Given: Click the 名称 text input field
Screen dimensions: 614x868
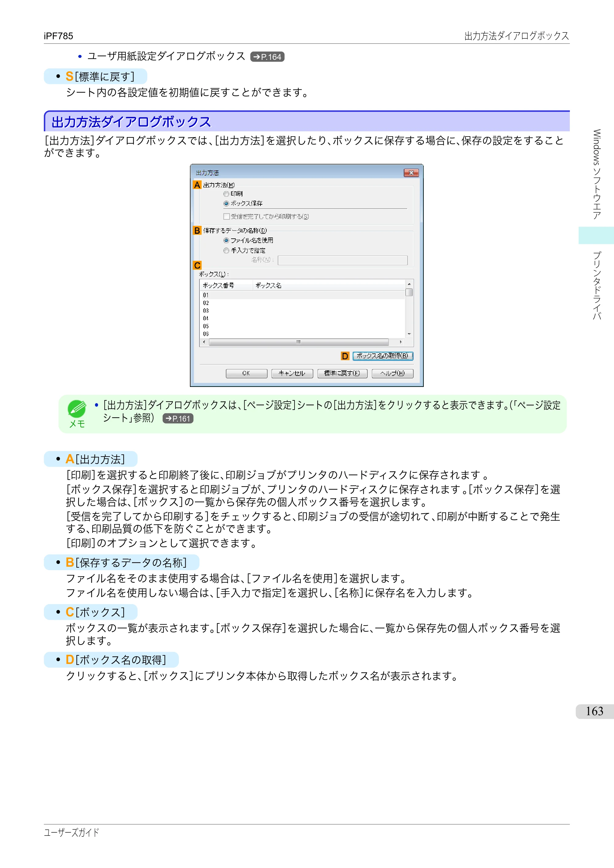Looking at the screenshot, I should coord(342,260).
